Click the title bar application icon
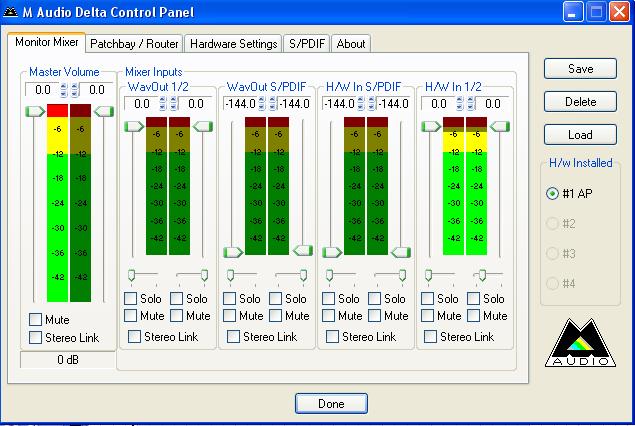 [x=10, y=12]
